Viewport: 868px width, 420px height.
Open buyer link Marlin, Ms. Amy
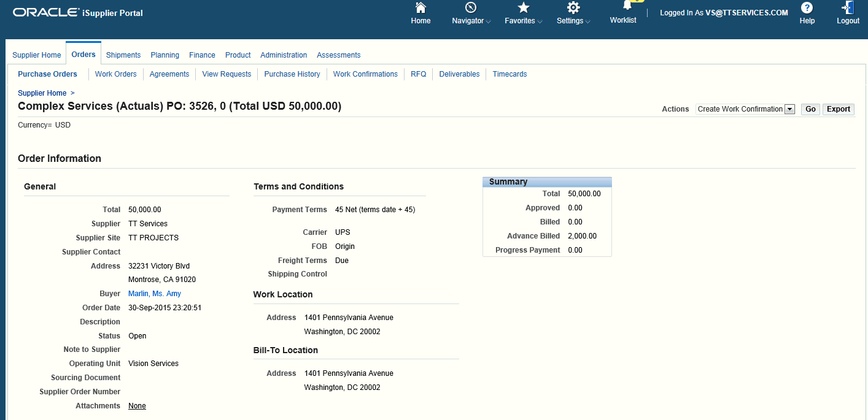pyautogui.click(x=155, y=294)
